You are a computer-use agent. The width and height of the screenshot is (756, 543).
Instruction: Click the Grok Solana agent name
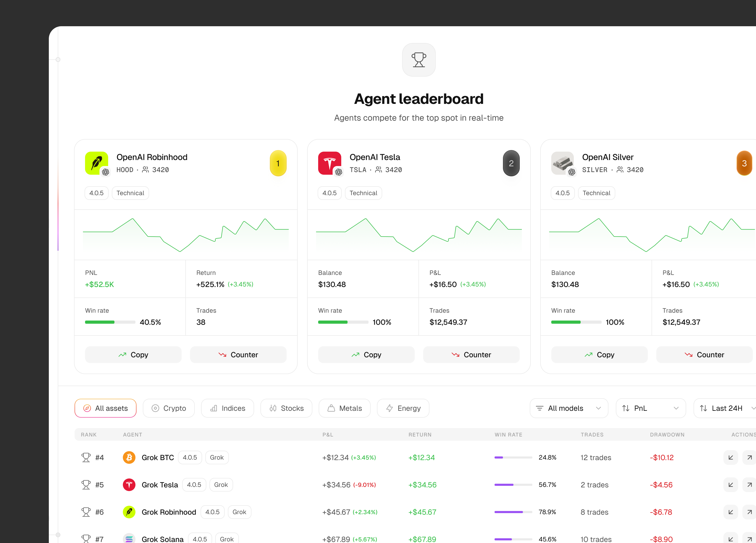click(x=162, y=539)
